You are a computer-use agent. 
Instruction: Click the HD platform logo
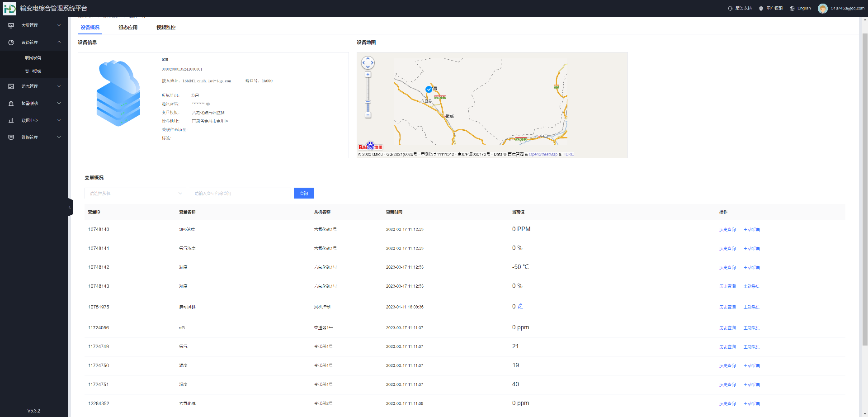9,8
